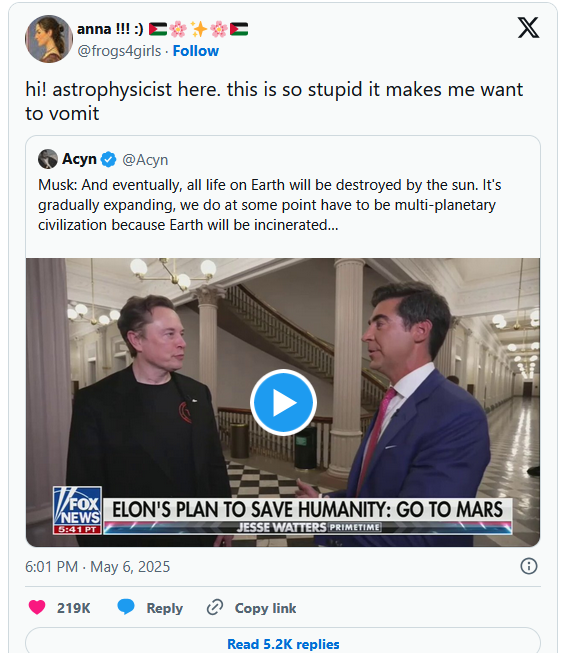Image resolution: width=563 pixels, height=653 pixels.
Task: Read 5.2K replies button
Action: tap(283, 641)
